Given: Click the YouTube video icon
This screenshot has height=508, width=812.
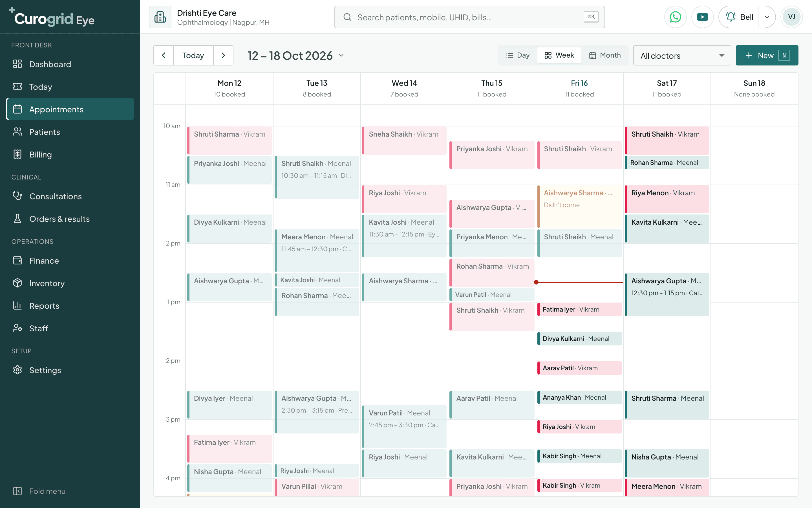Looking at the screenshot, I should tap(702, 17).
